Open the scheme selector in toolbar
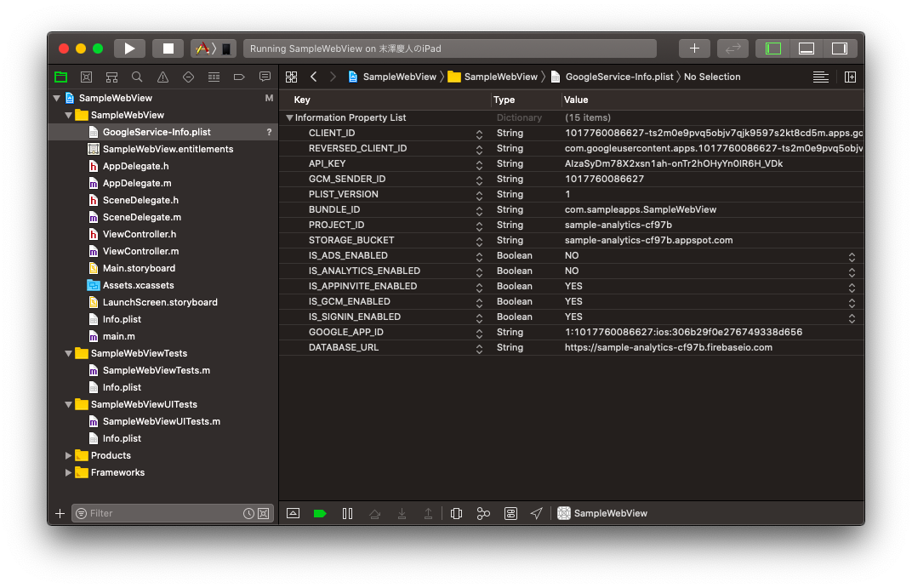Image resolution: width=912 pixels, height=588 pixels. [x=214, y=49]
